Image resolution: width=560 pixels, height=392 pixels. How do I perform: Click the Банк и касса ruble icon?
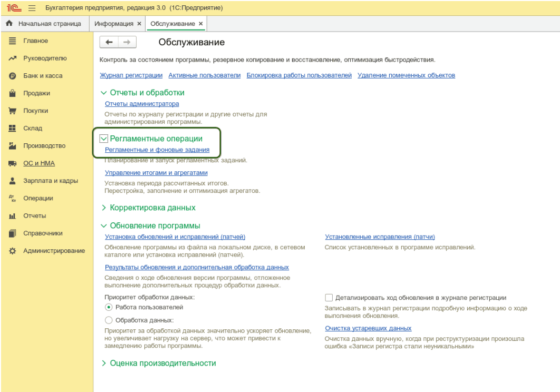coord(12,76)
